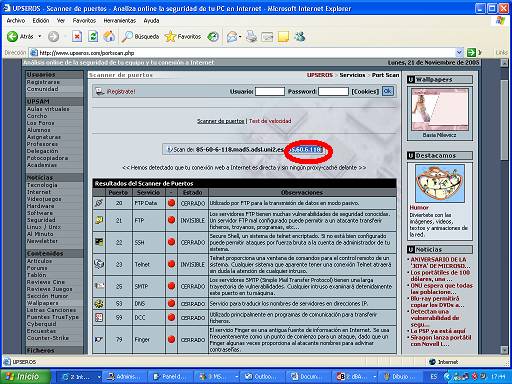Click the Back (Atrás) arrow icon
512x384 pixels.
[12, 36]
